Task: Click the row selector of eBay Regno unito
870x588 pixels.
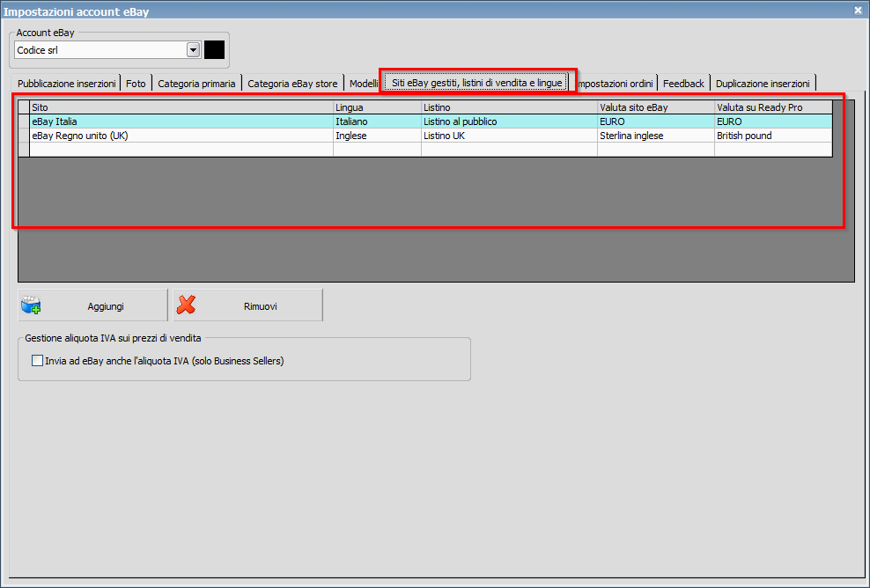Action: [24, 136]
